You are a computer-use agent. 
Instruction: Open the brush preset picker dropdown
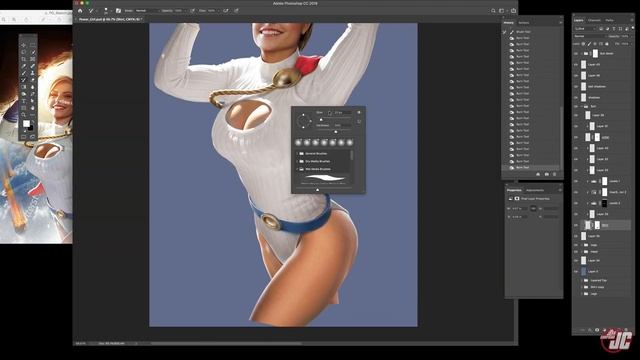(107, 11)
